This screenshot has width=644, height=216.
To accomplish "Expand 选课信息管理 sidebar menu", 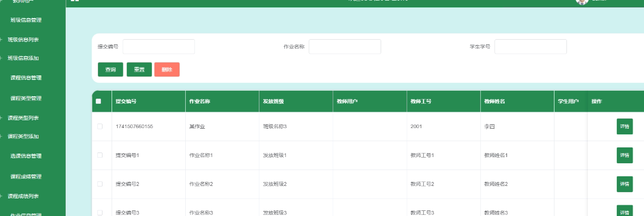I will [26, 156].
